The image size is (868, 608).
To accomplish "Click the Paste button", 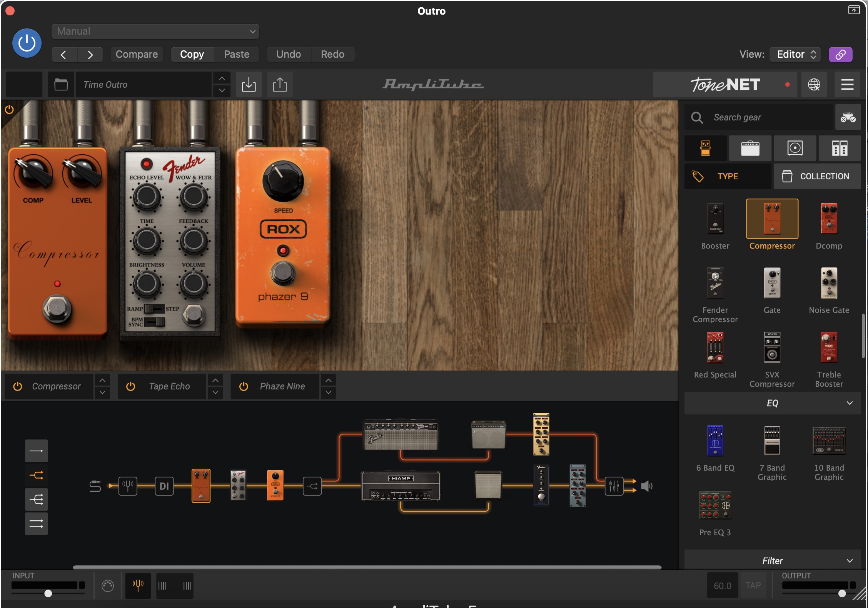I will click(x=237, y=54).
